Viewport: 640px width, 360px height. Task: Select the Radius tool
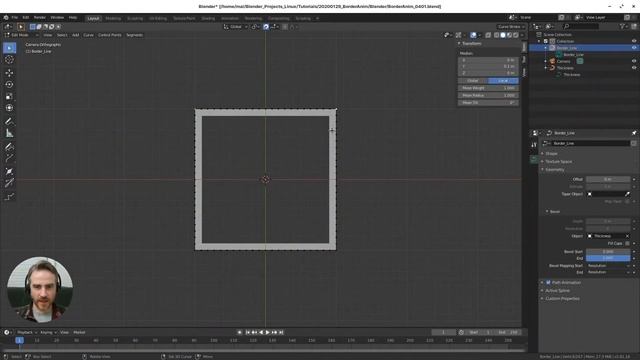9,172
